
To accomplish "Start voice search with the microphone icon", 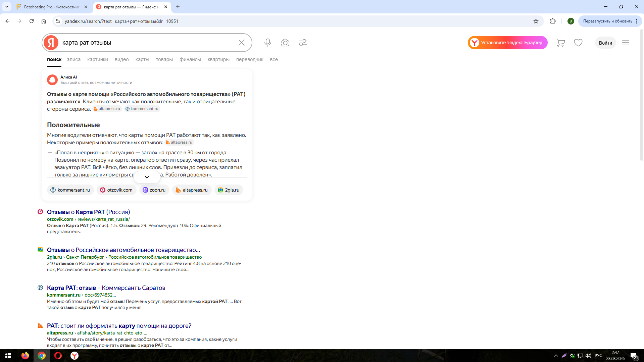I will click(x=268, y=43).
